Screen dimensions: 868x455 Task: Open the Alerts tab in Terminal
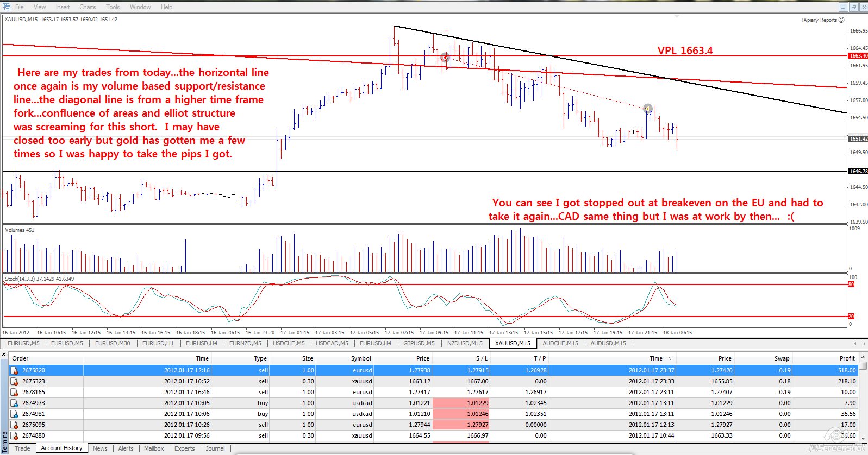126,448
